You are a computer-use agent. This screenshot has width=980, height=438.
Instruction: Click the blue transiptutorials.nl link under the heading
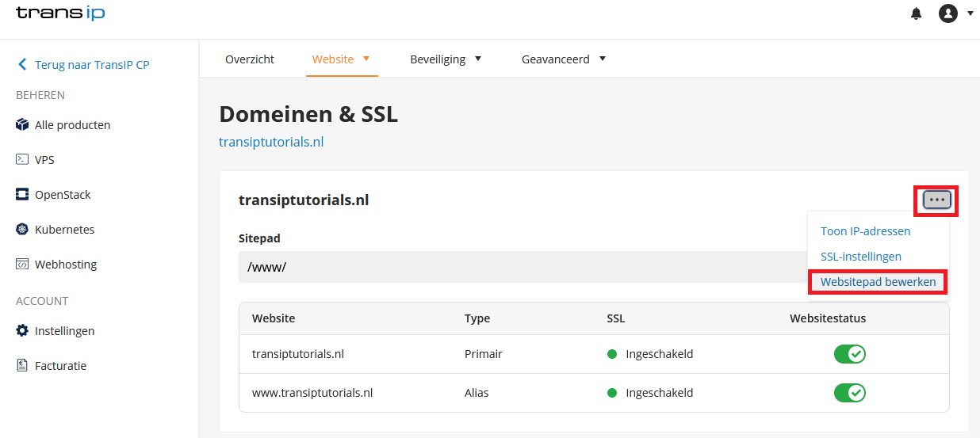271,143
